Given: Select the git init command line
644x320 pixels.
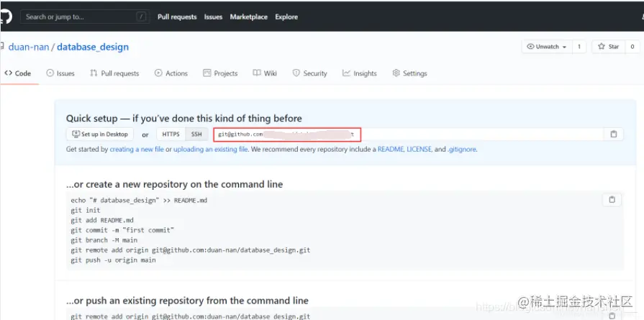Looking at the screenshot, I should [86, 210].
